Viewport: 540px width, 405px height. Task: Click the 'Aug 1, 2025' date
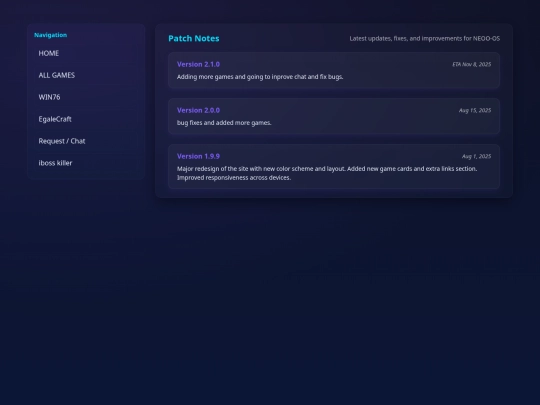(x=477, y=156)
